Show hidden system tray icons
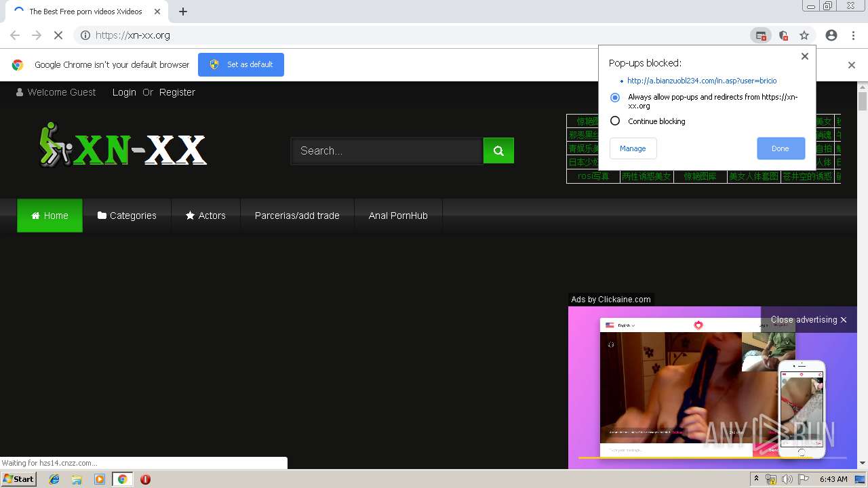Screen dimensions: 868x488 pos(757,479)
